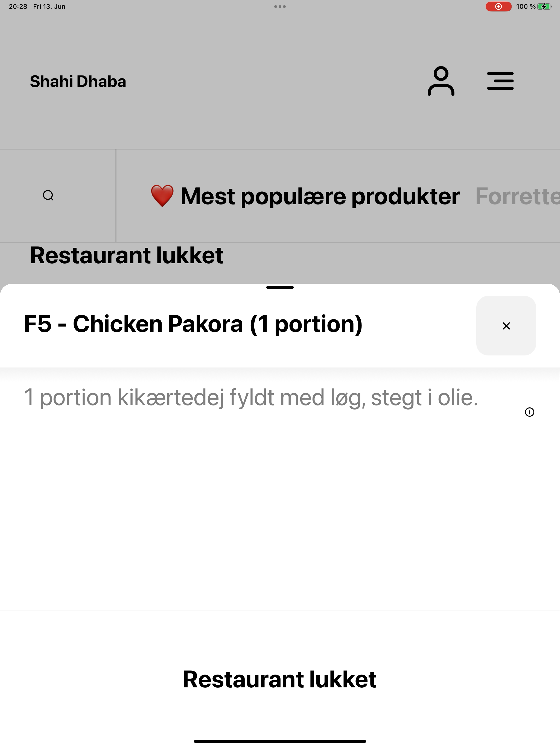Click the Shahi Dhaba restaurant name
This screenshot has width=560, height=747.
coord(78,81)
